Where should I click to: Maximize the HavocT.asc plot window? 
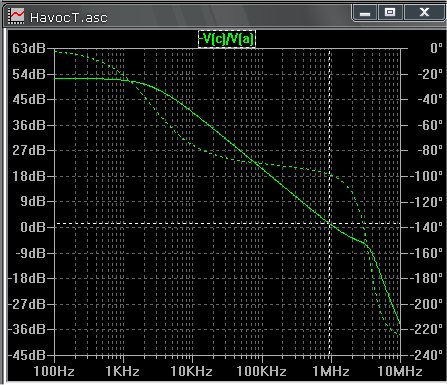click(x=390, y=13)
